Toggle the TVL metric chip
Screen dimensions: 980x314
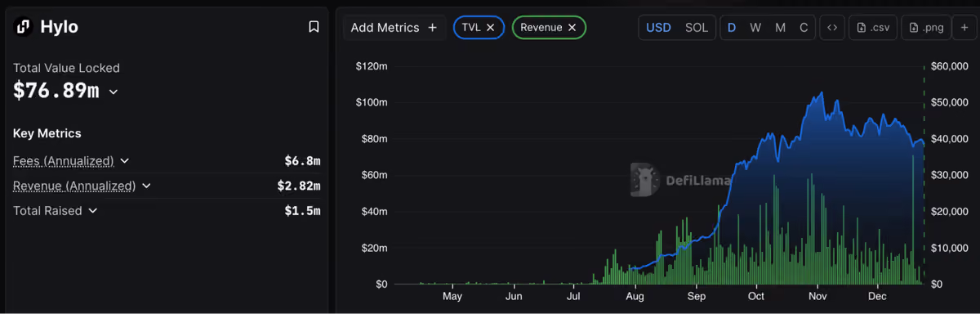click(x=479, y=27)
